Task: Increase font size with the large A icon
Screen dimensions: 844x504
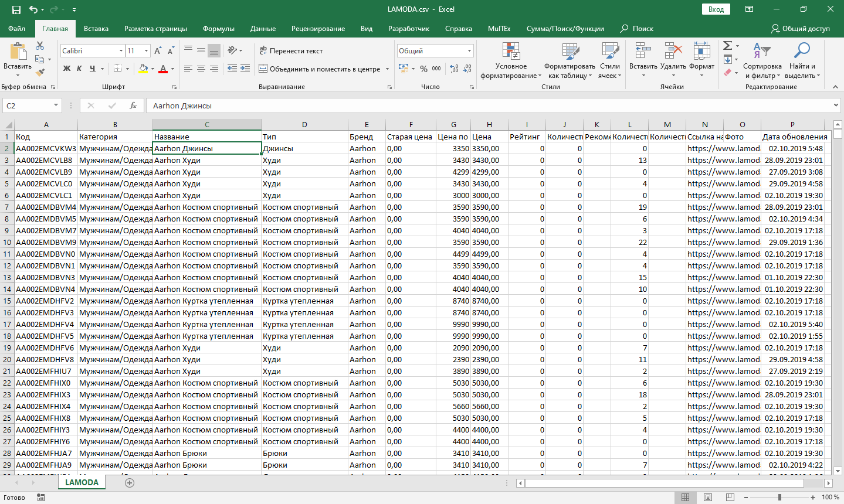Action: coord(158,51)
